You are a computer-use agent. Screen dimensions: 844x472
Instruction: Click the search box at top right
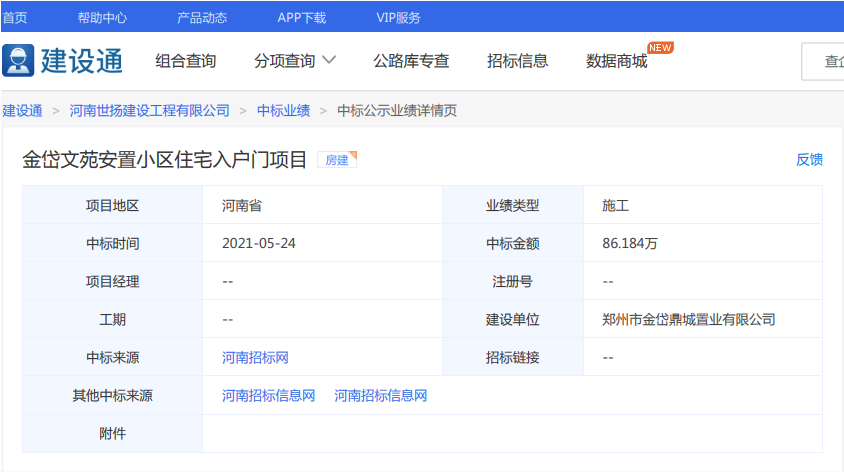tap(822, 61)
